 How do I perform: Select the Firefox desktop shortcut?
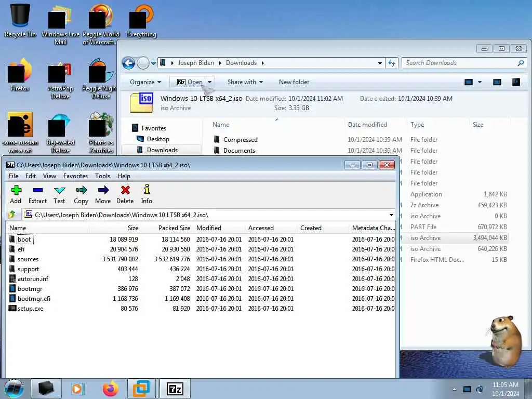click(20, 75)
